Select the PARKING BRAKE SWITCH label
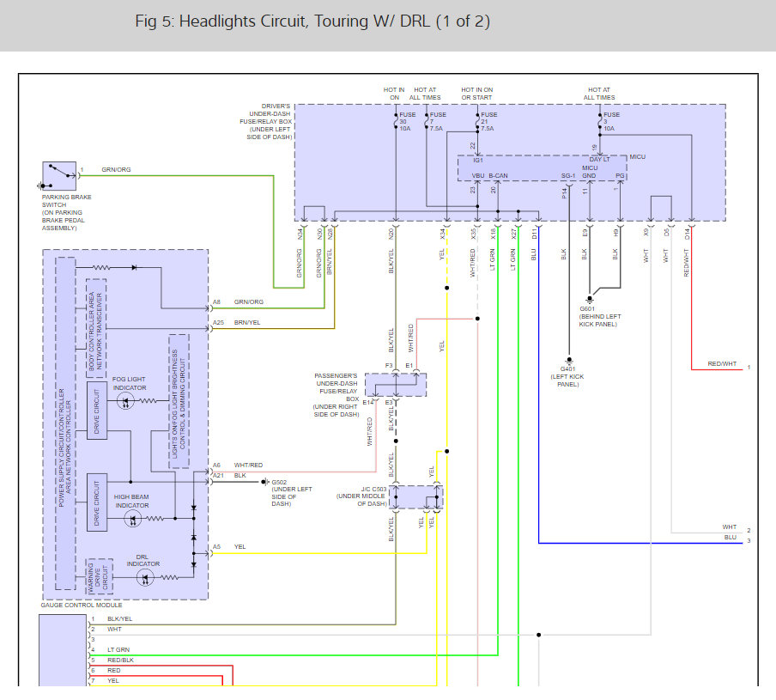Image resolution: width=776 pixels, height=700 pixels. [66, 212]
